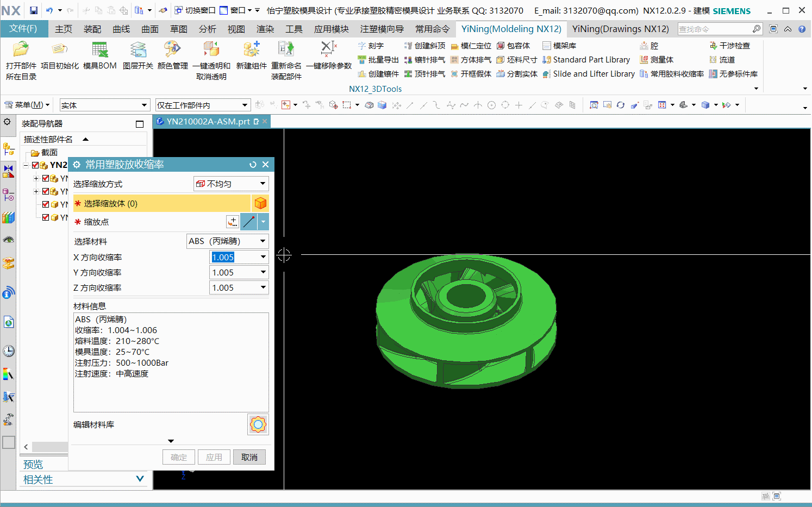The height and width of the screenshot is (507, 812).
Task: Open Slide and Lifter Library
Action: click(x=589, y=74)
